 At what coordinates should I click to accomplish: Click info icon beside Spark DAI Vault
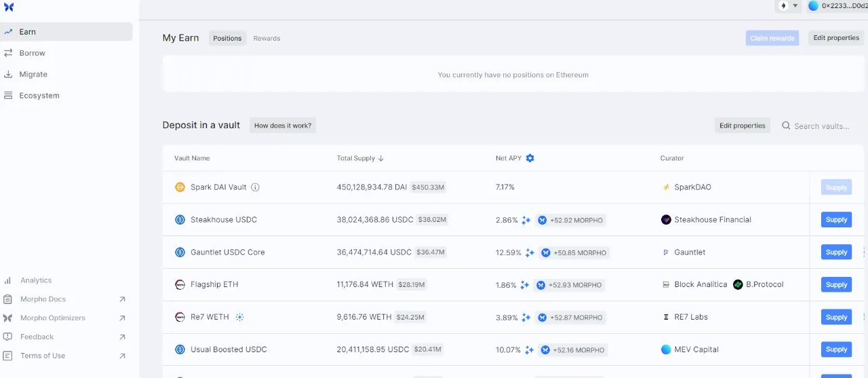[256, 187]
